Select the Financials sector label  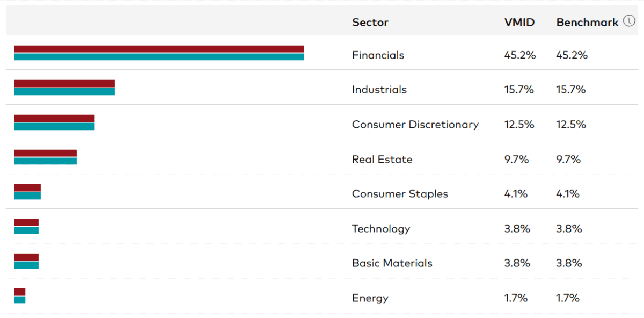[x=378, y=55]
